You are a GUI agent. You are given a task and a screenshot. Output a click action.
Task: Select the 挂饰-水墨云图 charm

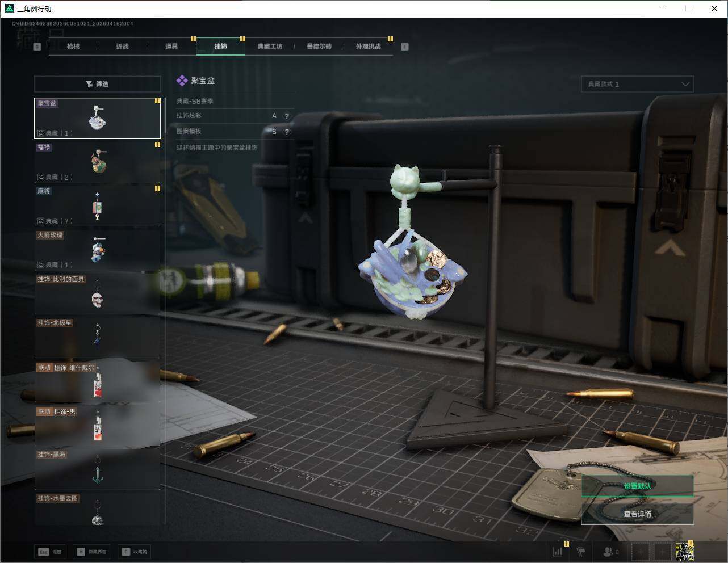pyautogui.click(x=97, y=510)
